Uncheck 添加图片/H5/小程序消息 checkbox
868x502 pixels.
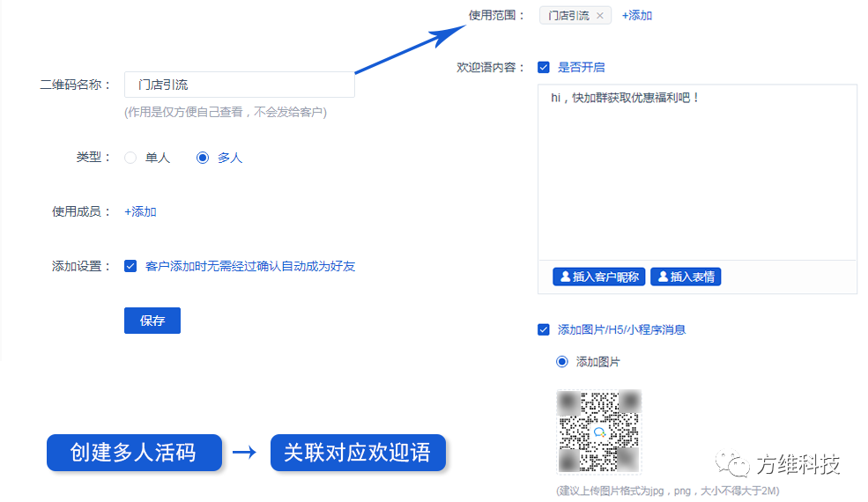click(x=544, y=329)
